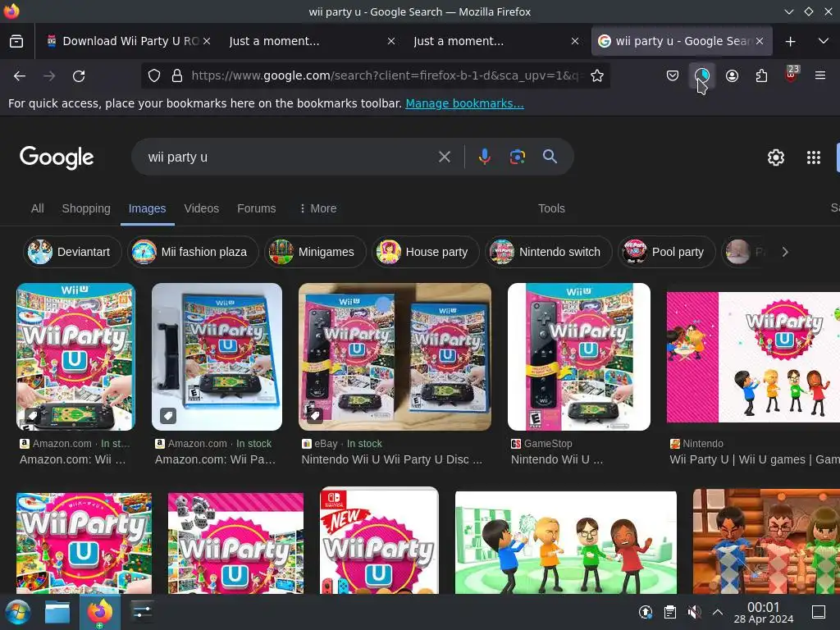The width and height of the screenshot is (840, 630).
Task: Open the Firefox hamburger application menu
Action: point(820,76)
